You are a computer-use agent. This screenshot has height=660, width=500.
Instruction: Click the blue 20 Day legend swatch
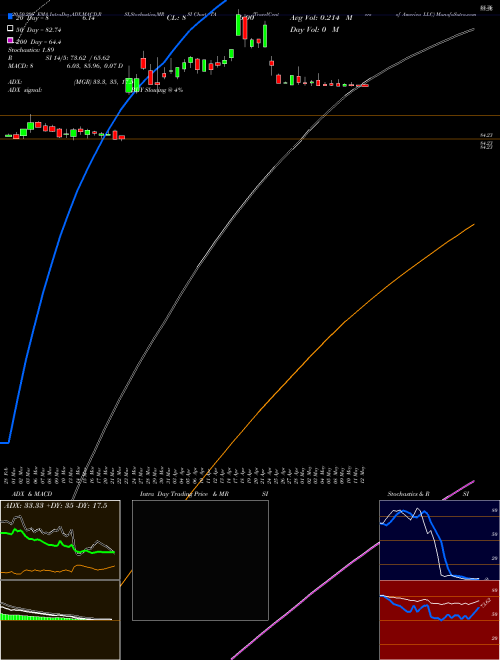pos(10,16)
